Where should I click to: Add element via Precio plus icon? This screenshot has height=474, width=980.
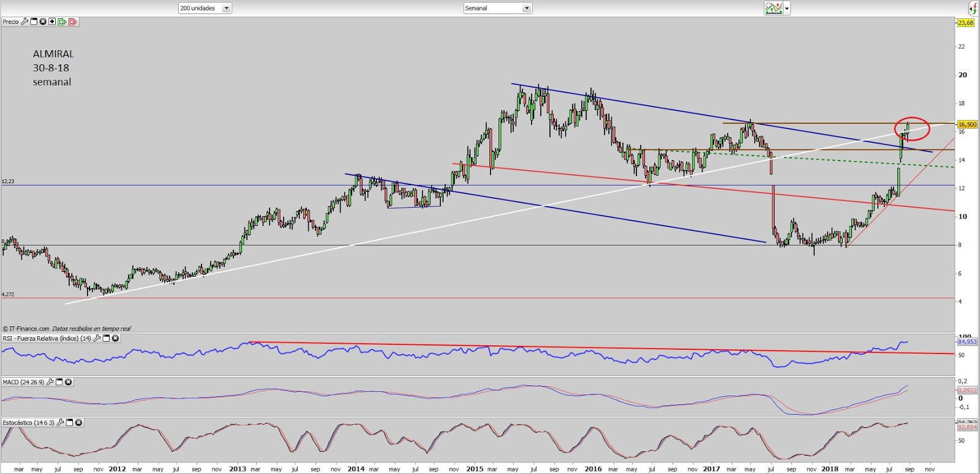tap(52, 21)
